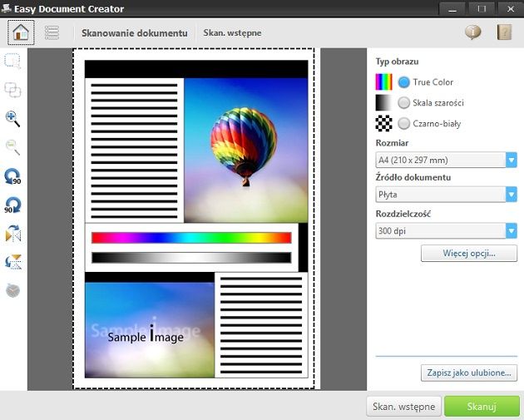Viewport: 524px width, 420px height.
Task: Click the True Color label text
Action: point(433,82)
